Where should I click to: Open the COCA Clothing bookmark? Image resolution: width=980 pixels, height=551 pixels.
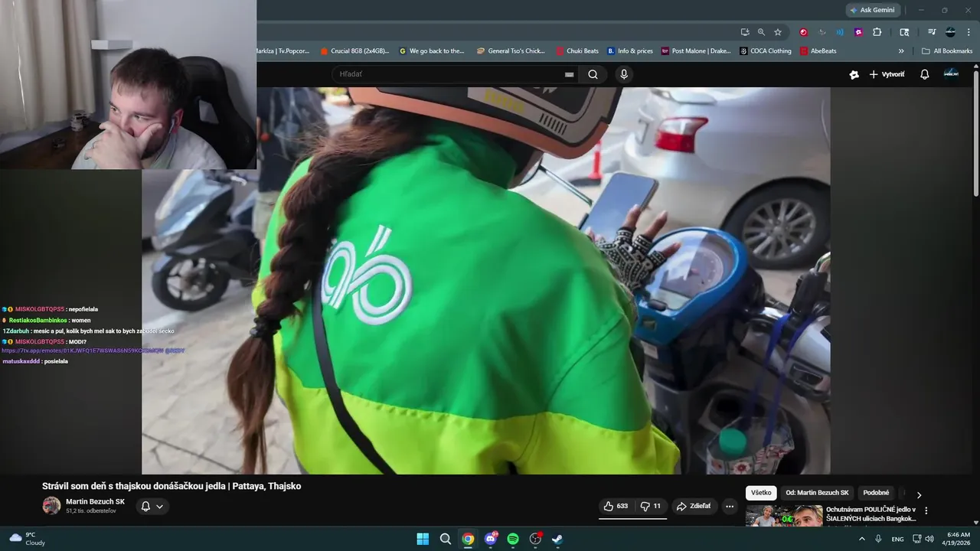pyautogui.click(x=766, y=51)
